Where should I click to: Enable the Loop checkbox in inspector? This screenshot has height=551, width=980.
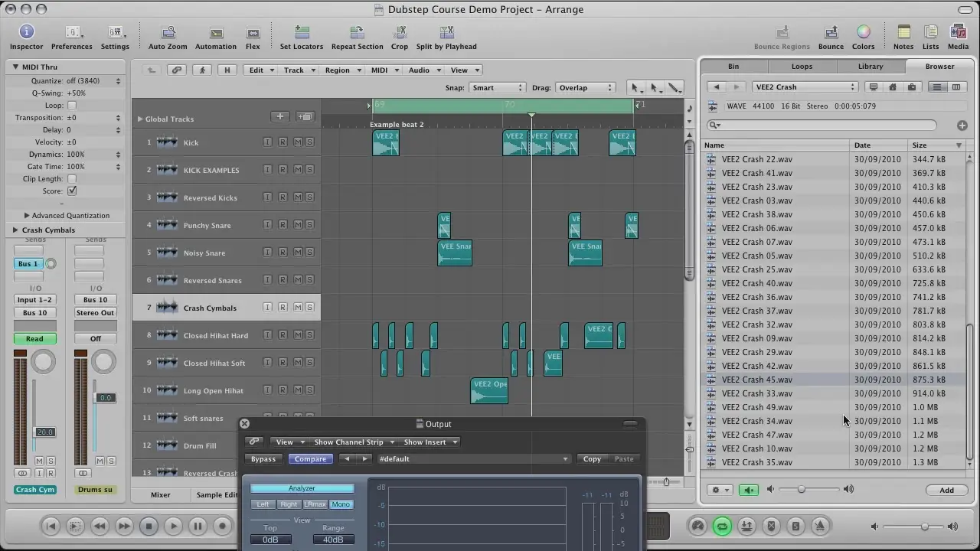point(72,106)
